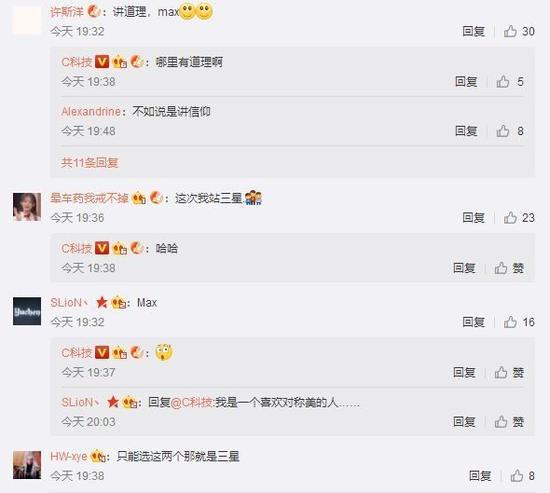The width and height of the screenshot is (550, 493).
Task: Open 许斯洋's user profile link
Action: (x=67, y=12)
